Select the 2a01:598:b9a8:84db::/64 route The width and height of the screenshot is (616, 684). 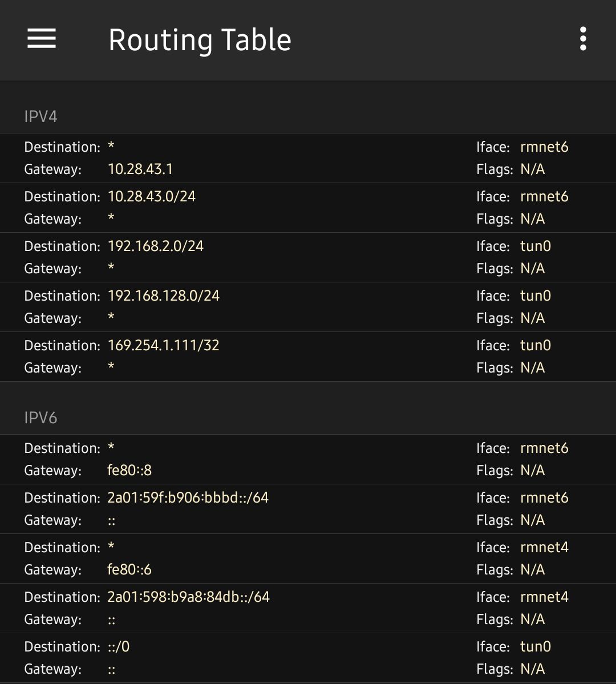308,608
